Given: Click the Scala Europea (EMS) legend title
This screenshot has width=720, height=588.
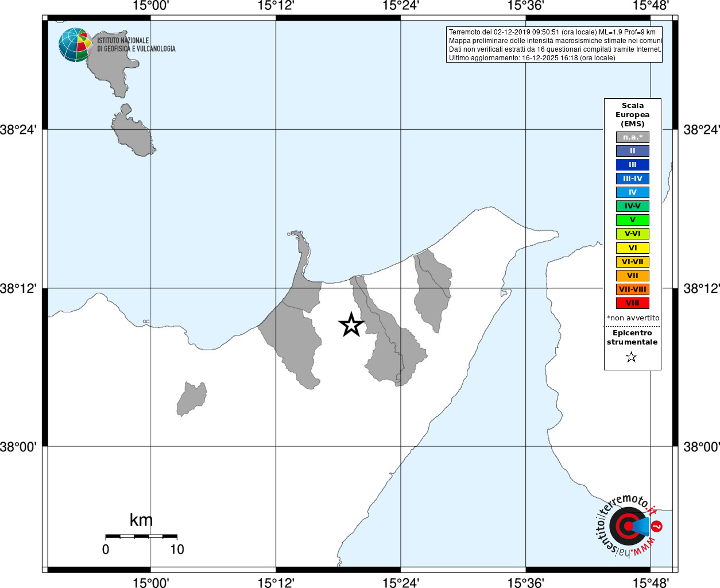Looking at the screenshot, I should 633,115.
